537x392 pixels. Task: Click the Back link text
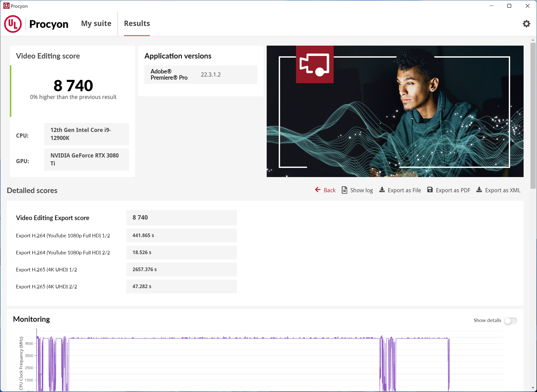click(x=330, y=190)
